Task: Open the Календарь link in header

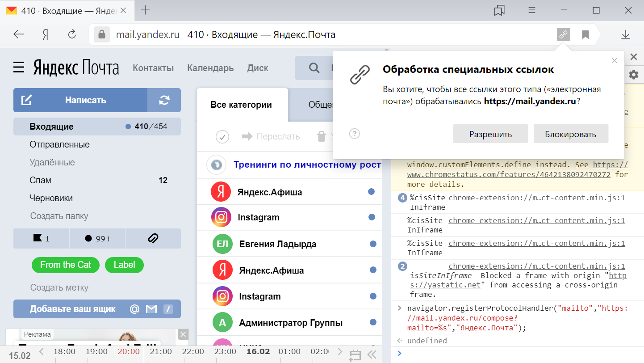Action: pyautogui.click(x=210, y=68)
